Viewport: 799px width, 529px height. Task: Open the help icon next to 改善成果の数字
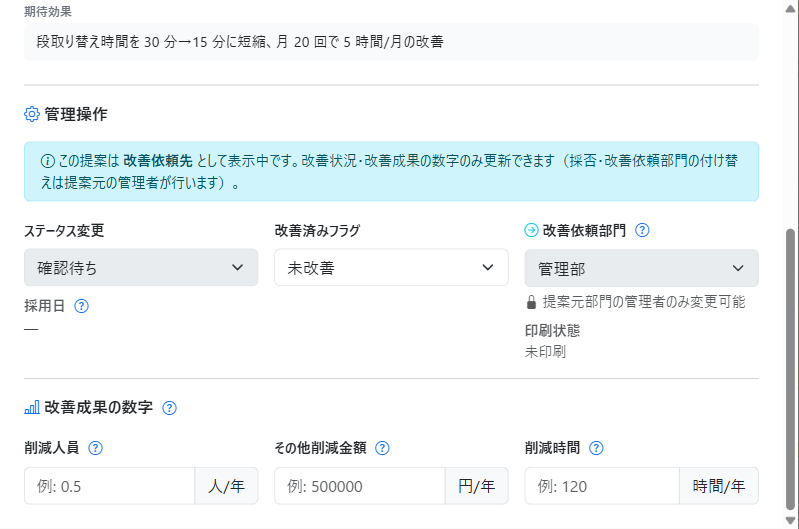[169, 408]
